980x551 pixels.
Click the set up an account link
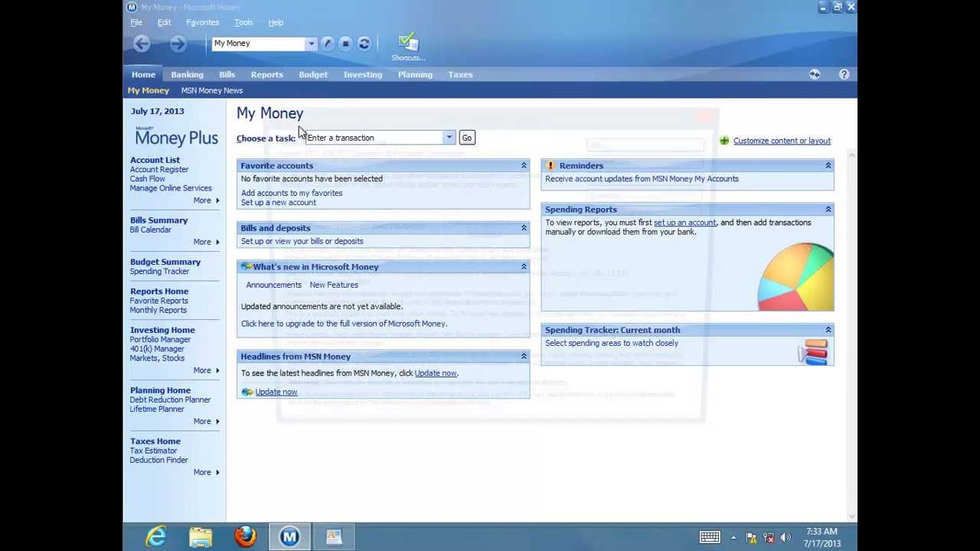pos(684,223)
